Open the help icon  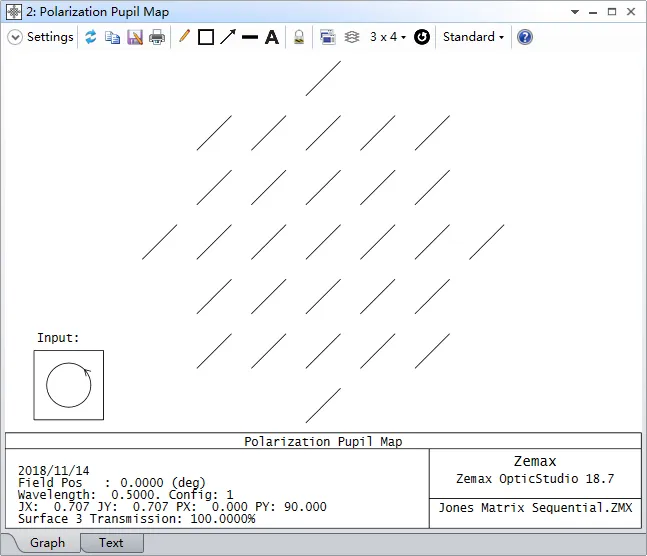coord(525,37)
